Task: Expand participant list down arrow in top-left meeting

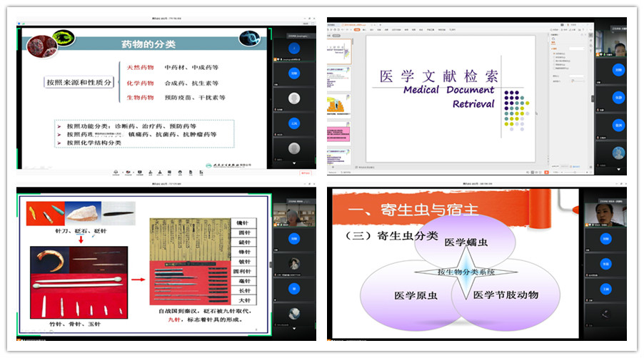Action: pos(293,162)
